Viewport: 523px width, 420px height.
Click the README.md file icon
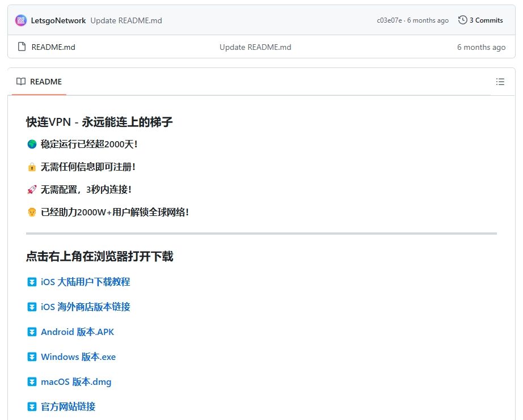point(22,46)
